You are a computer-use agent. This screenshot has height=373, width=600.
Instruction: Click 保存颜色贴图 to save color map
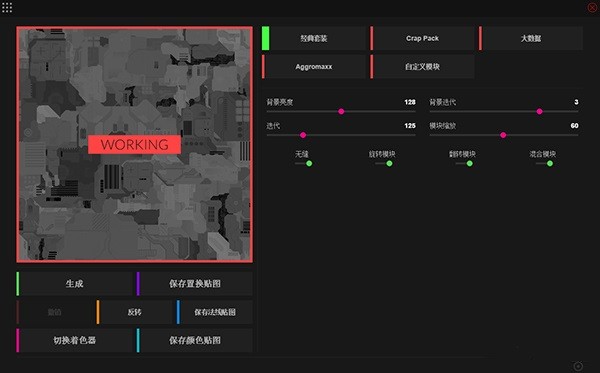(x=194, y=340)
